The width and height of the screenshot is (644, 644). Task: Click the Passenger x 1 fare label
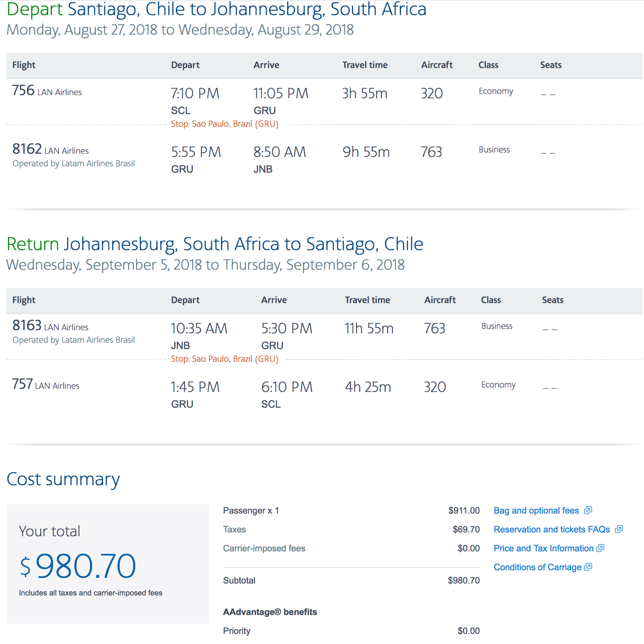(251, 511)
